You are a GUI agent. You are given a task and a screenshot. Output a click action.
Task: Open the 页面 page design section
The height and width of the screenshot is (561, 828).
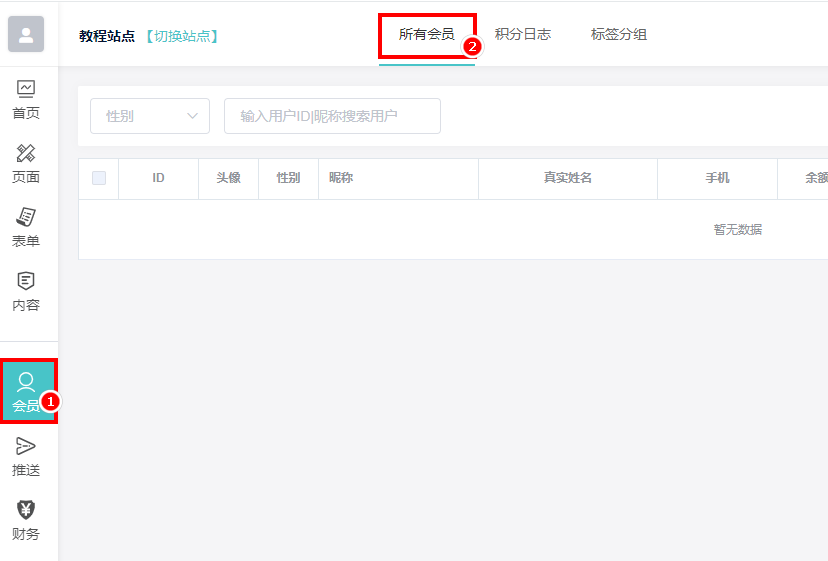click(26, 164)
